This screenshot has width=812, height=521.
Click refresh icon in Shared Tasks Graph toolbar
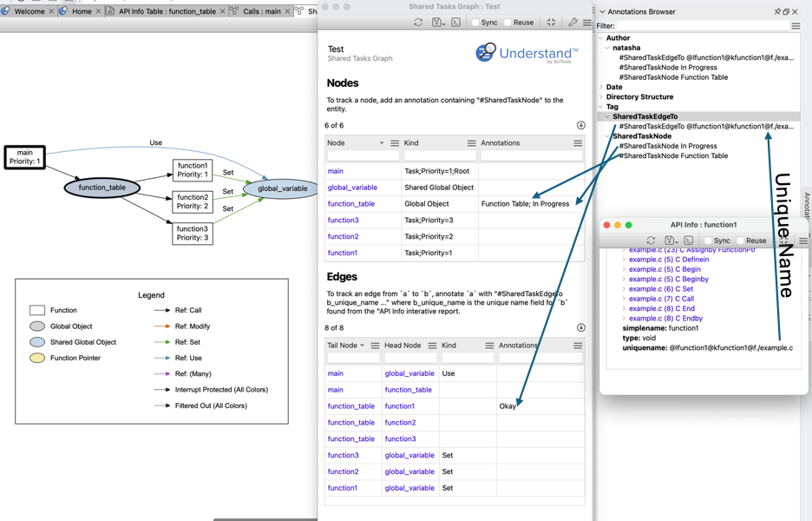click(418, 23)
